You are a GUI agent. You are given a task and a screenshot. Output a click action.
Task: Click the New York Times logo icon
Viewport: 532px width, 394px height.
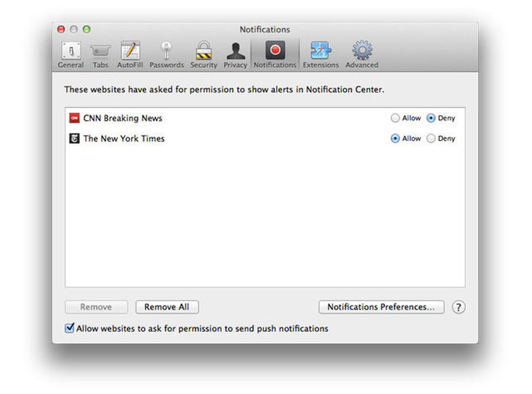[74, 138]
